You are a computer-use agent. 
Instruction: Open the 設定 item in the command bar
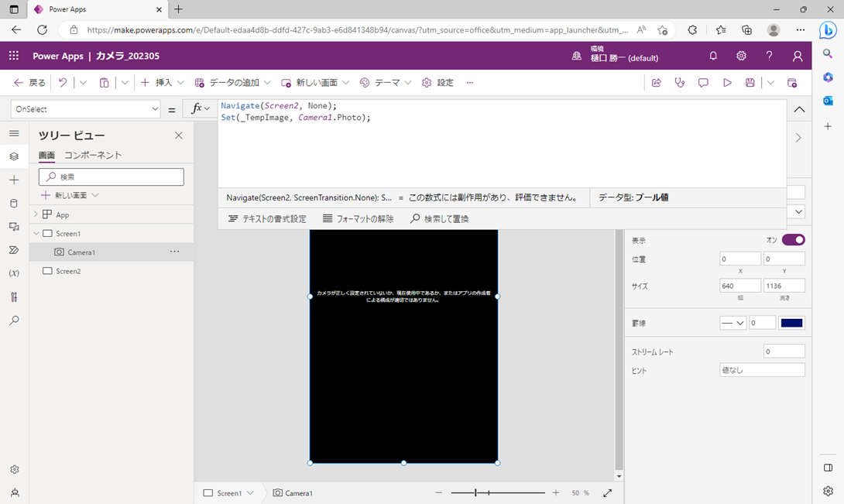437,82
